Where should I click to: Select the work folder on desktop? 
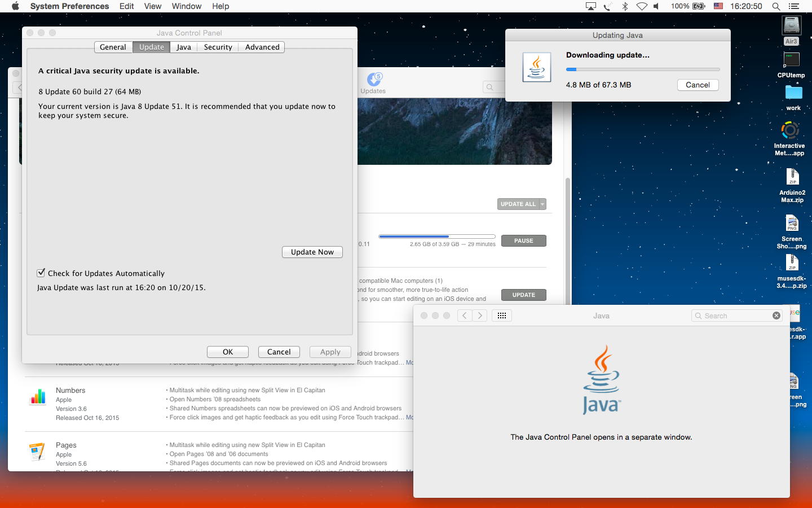[x=793, y=97]
